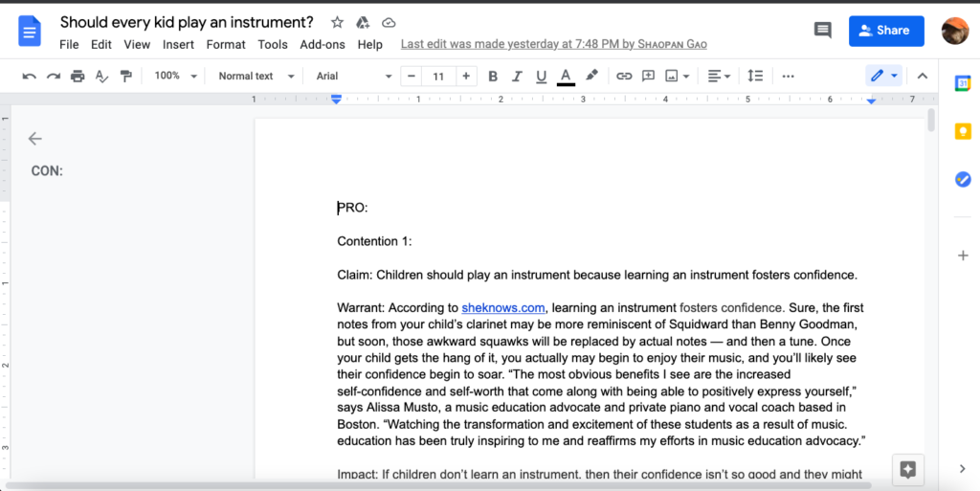Open the editing mode pencil dropdown
The width and height of the screenshot is (980, 491).
(x=883, y=77)
